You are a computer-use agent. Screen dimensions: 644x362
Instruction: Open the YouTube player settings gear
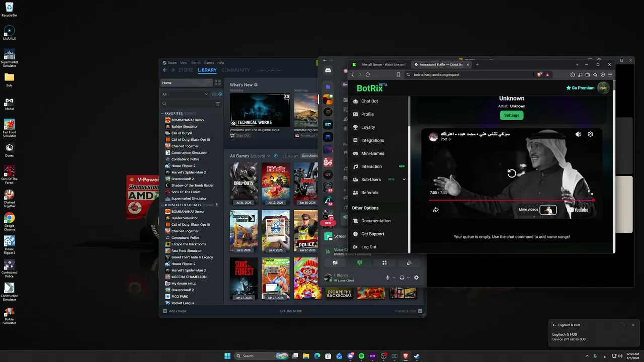[590, 134]
